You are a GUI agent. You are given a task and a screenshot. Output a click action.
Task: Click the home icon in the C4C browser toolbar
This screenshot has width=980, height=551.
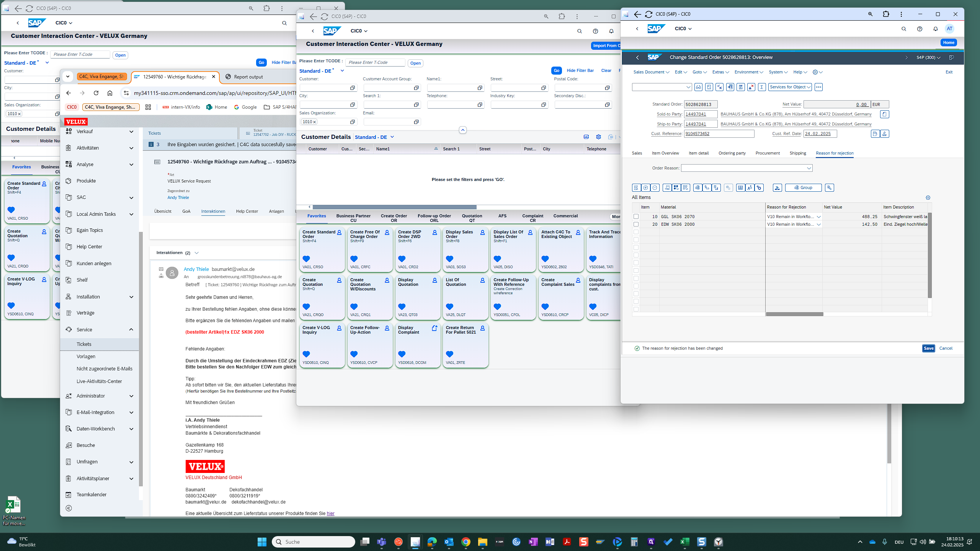pyautogui.click(x=110, y=93)
